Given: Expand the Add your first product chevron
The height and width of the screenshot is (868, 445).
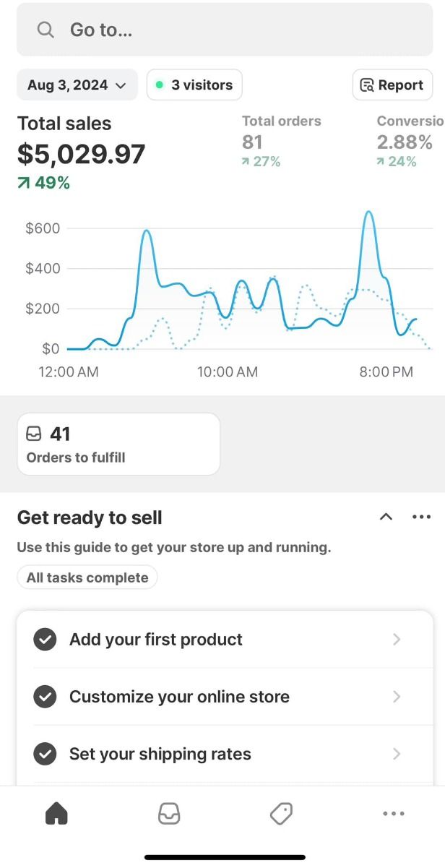Looking at the screenshot, I should pyautogui.click(x=396, y=640).
